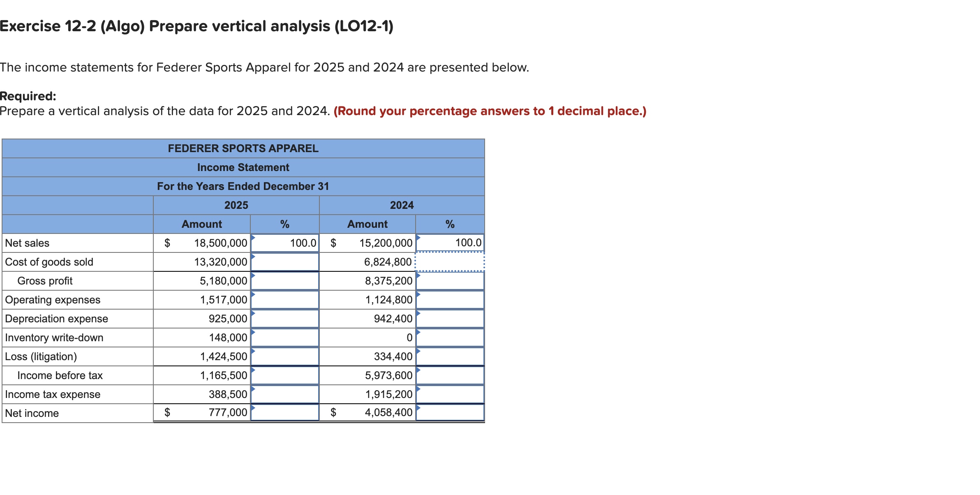Click 2025 Loss (litigation) percent field

pyautogui.click(x=285, y=356)
